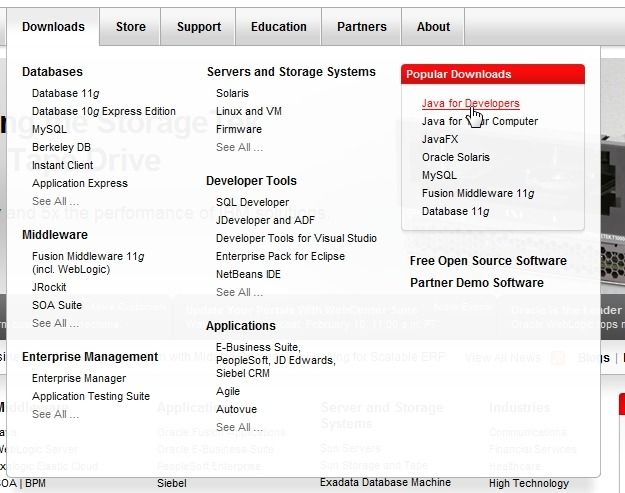The height and width of the screenshot is (493, 625).
Task: Open the Education tab
Action: click(279, 27)
